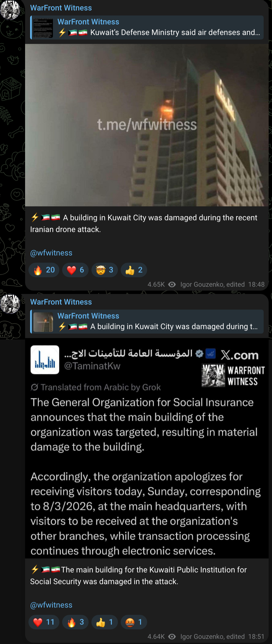Click views eye icon beside 4.64K
This screenshot has height=644, width=272.
tap(172, 637)
